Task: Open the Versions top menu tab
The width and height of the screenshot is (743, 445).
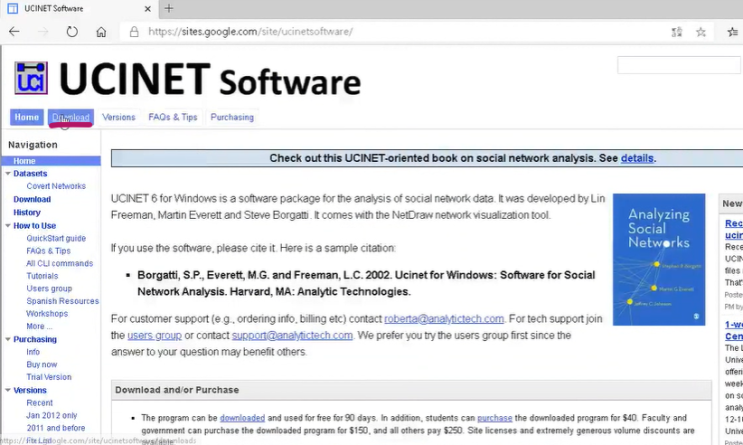Action: pos(118,117)
